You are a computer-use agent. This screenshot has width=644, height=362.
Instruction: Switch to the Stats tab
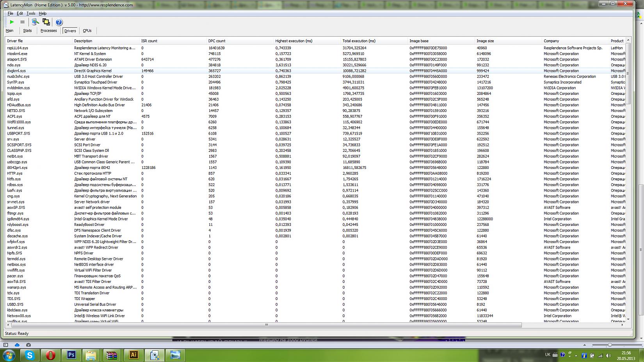click(27, 30)
